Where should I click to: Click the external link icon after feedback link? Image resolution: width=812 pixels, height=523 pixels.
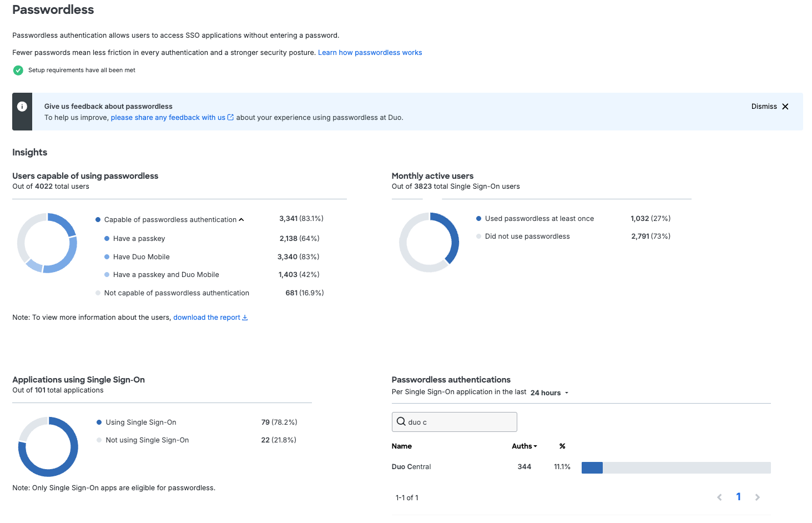point(231,117)
